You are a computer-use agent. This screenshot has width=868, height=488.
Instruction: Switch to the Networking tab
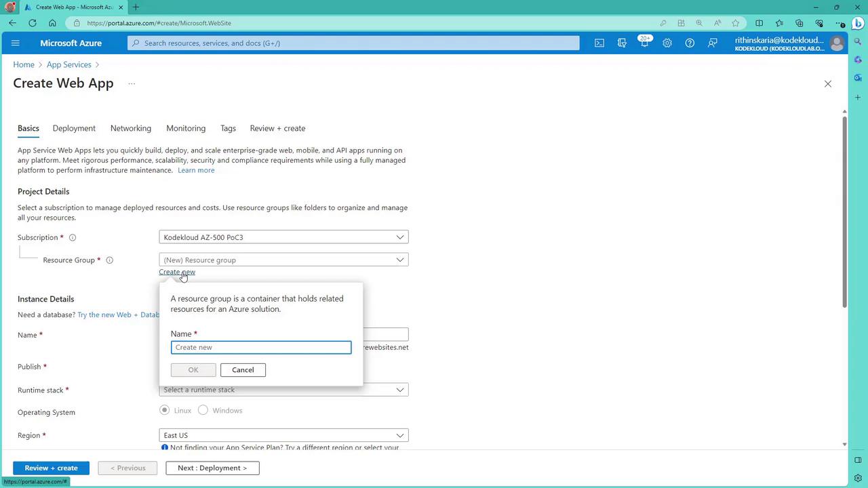click(131, 128)
